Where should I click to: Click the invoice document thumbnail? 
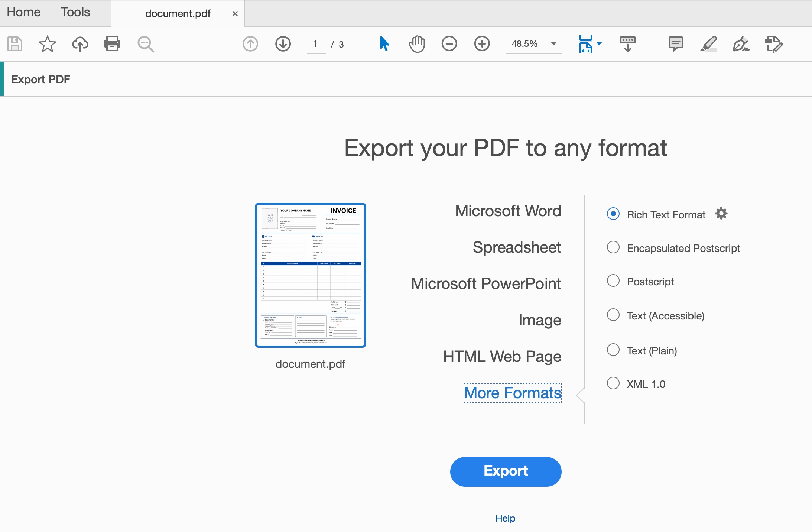[311, 275]
